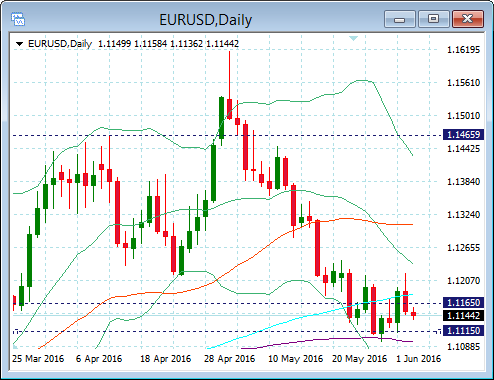Click the 28 Apr 2016 date label
Viewport: 494px width, 380px height.
pyautogui.click(x=229, y=359)
